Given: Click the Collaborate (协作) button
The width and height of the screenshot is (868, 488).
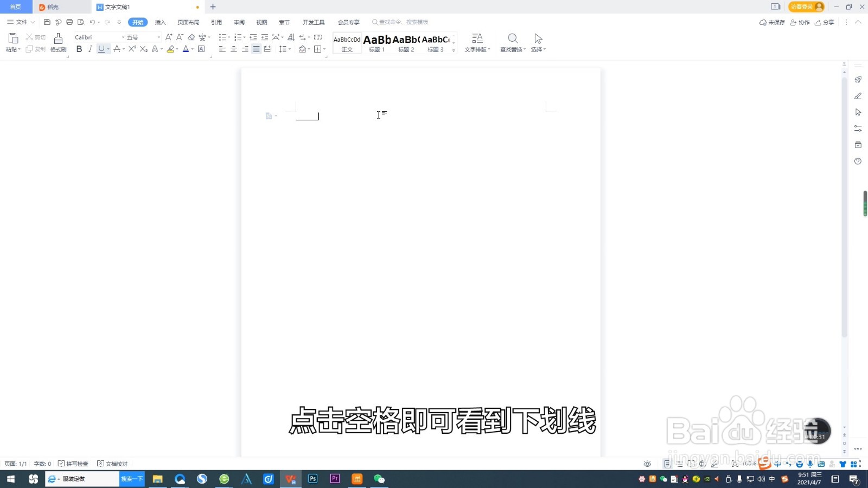Looking at the screenshot, I should tap(800, 22).
